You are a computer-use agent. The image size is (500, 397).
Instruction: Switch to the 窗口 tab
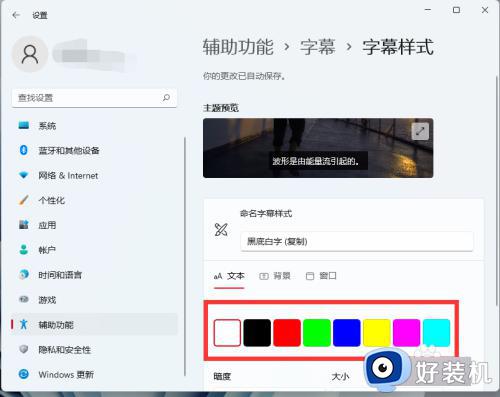point(321,276)
